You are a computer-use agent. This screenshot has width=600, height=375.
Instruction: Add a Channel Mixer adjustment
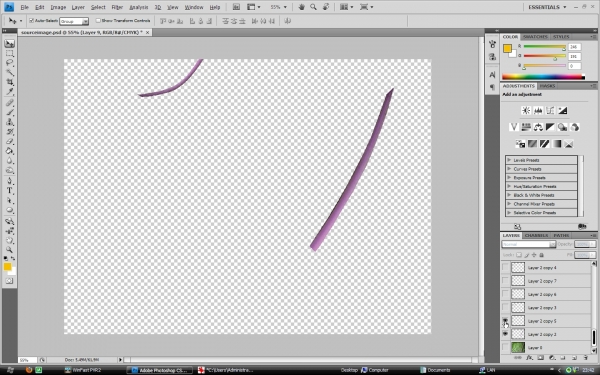point(575,127)
